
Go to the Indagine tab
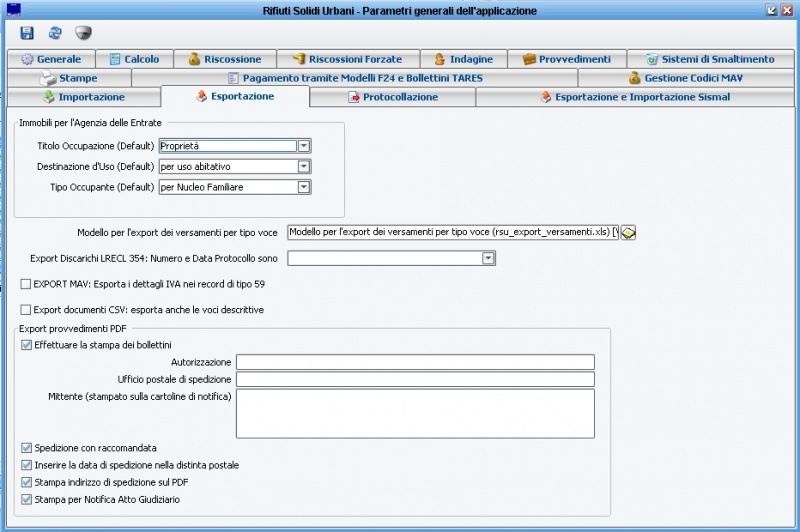[x=464, y=59]
